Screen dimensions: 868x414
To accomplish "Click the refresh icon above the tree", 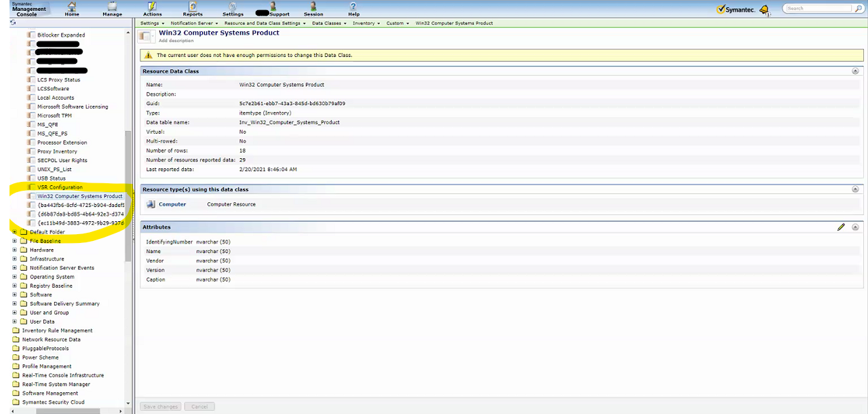I will [x=13, y=23].
